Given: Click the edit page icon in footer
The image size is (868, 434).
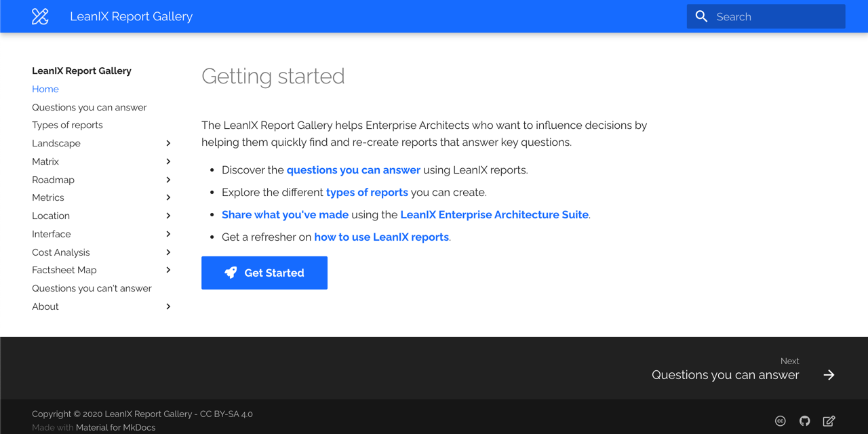Looking at the screenshot, I should 829,421.
